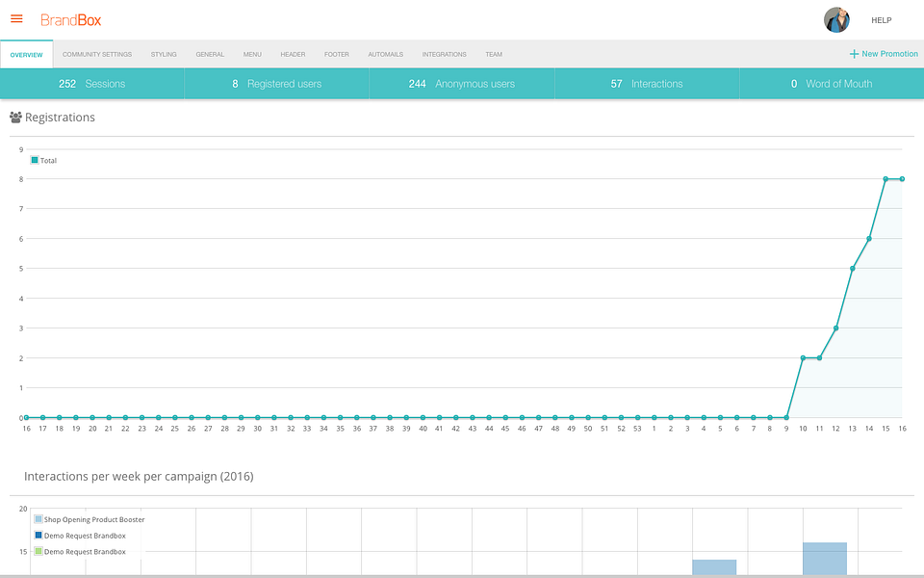This screenshot has height=578, width=924.
Task: Open the Menu tab
Action: coord(252,54)
